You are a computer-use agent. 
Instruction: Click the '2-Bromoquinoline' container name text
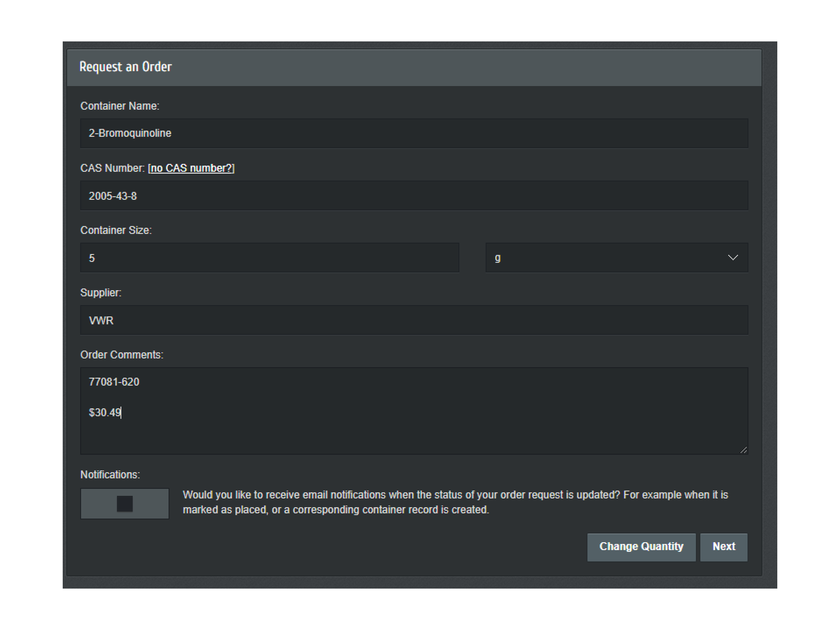pos(130,133)
